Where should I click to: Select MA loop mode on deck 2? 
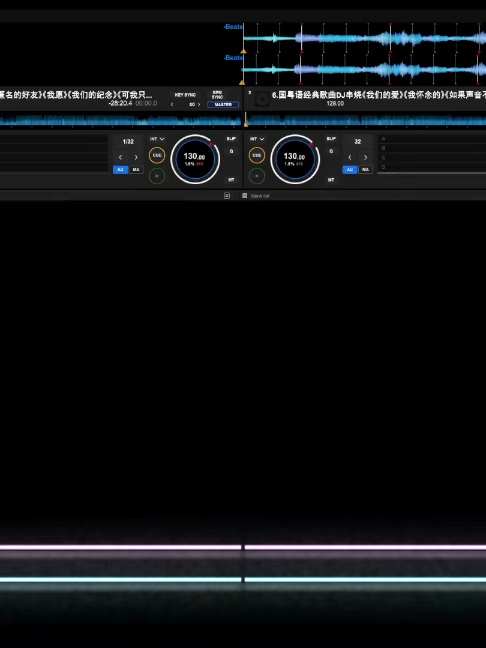[365, 169]
